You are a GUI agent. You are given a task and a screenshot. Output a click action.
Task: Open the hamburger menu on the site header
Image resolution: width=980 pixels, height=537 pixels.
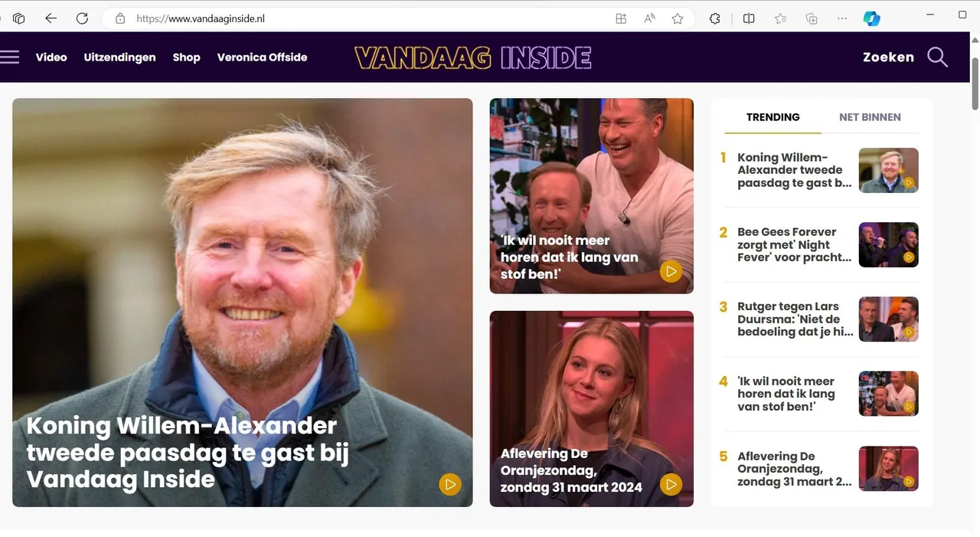click(9, 57)
